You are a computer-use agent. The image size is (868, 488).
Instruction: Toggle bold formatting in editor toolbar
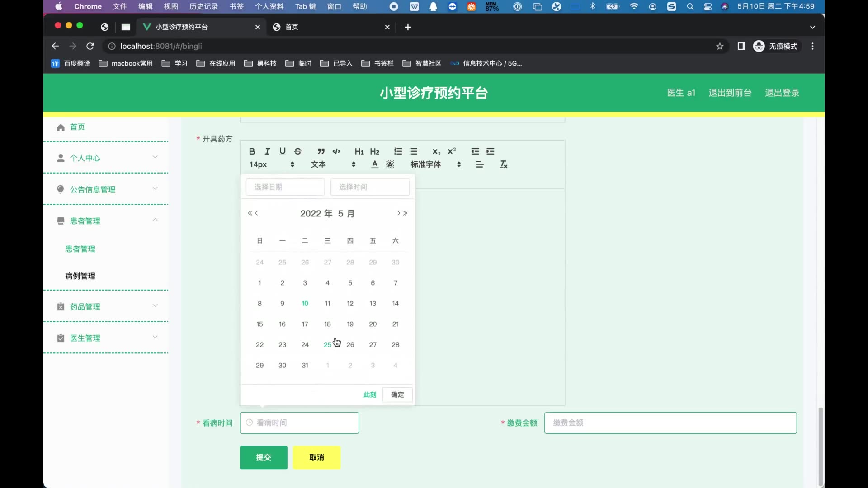252,151
